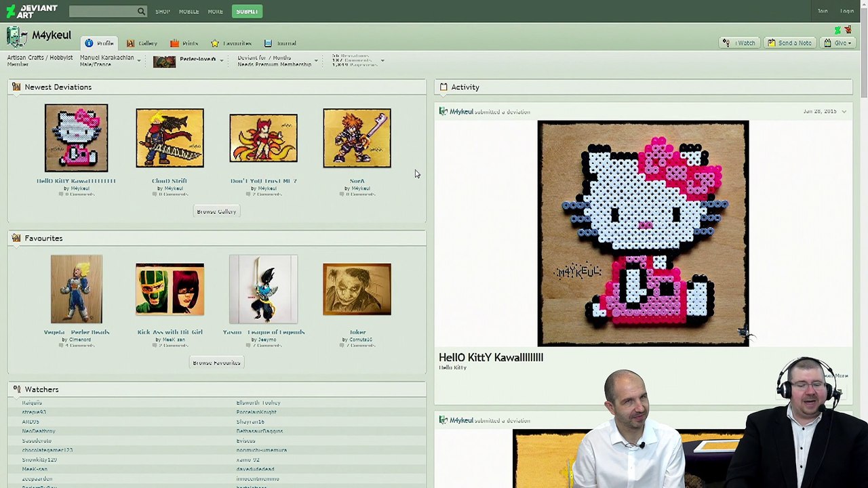868x488 pixels.
Task: Open the Hello Kitty deviation thumbnail
Action: 76,138
